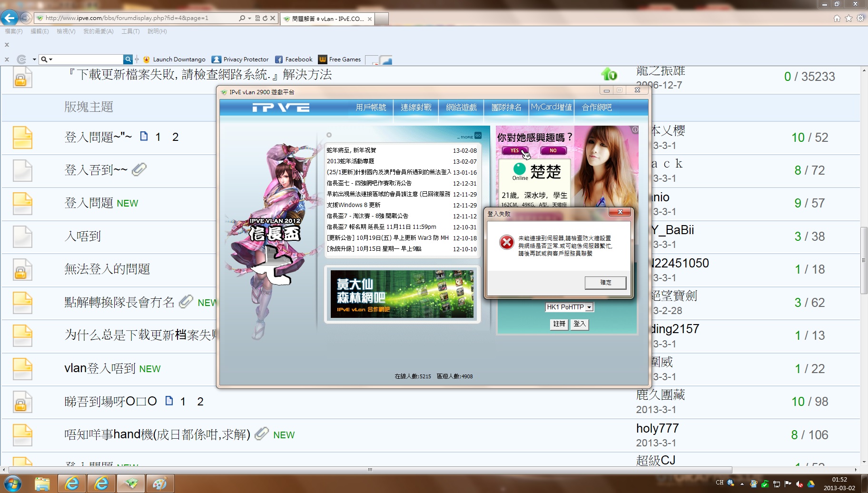Click the toolbar search input field

pyautogui.click(x=88, y=59)
